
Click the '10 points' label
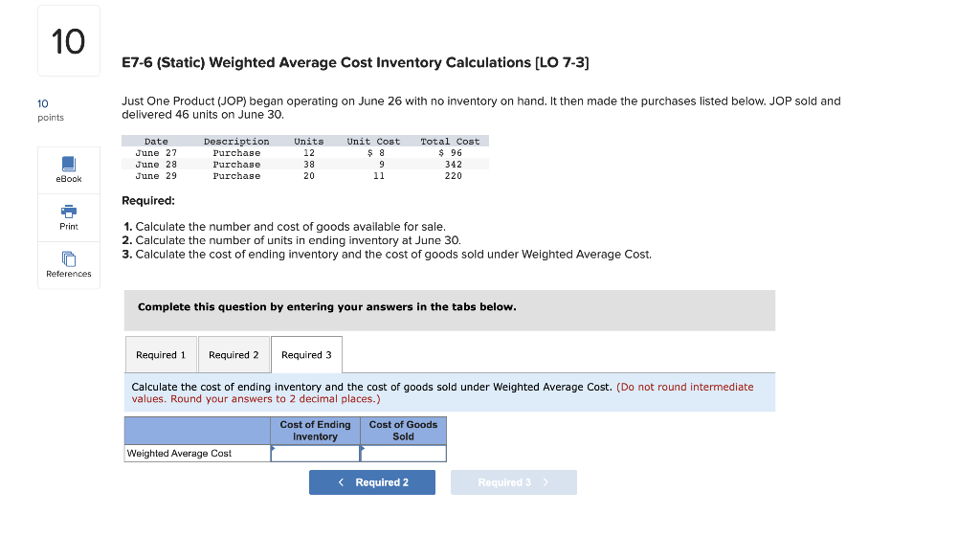[x=51, y=110]
